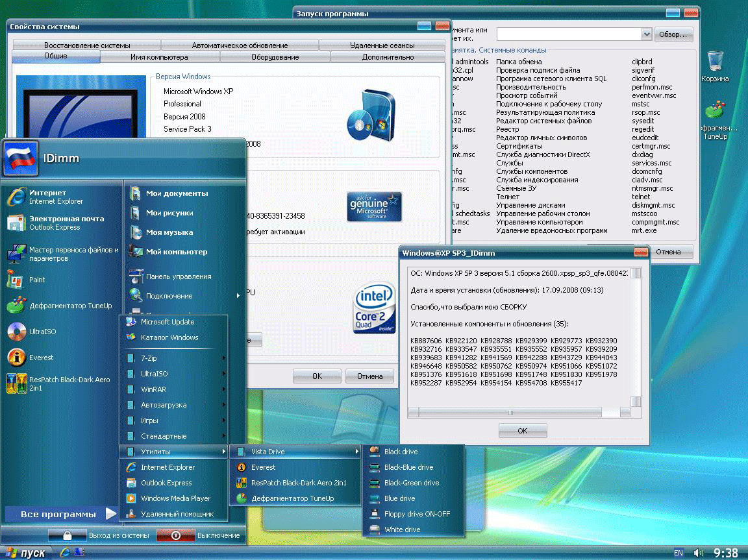Open TuneUp defragmenter in the Start menu left column
748x560 pixels.
click(61, 306)
